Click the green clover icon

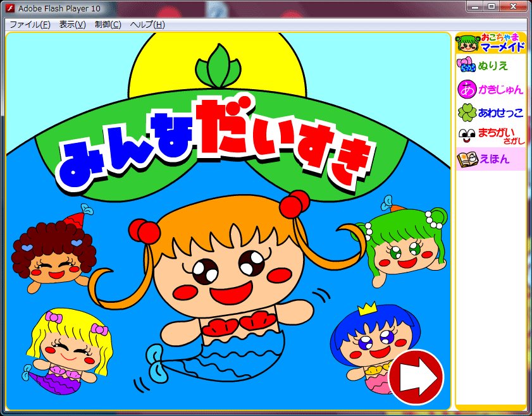point(467,113)
